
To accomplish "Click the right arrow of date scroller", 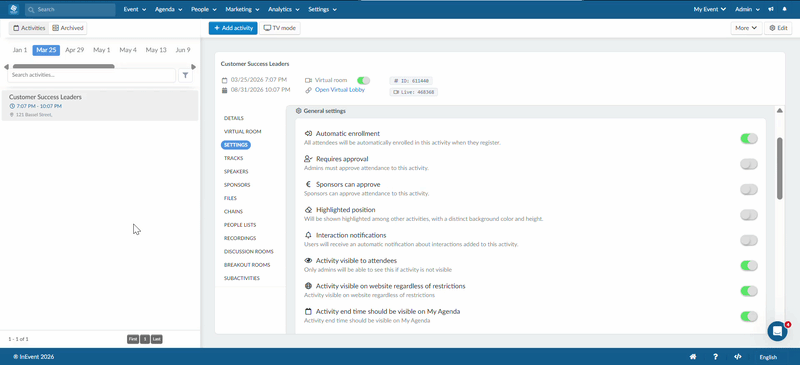I will tap(193, 67).
